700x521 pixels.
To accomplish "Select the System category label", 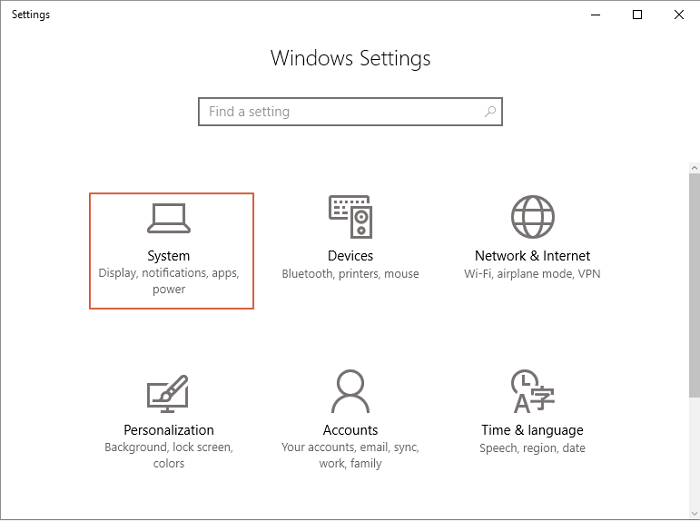I will pyautogui.click(x=168, y=256).
